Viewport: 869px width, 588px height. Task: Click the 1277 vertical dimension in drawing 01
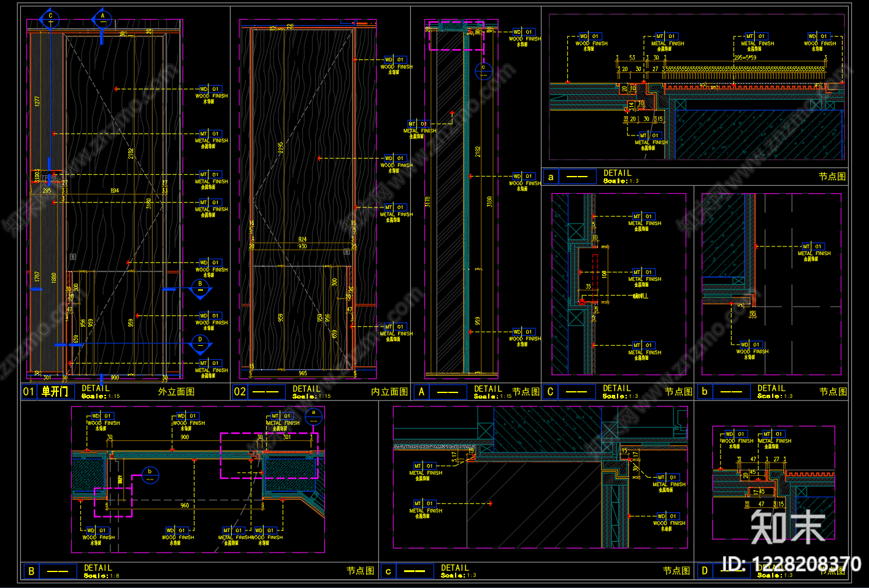(37, 101)
